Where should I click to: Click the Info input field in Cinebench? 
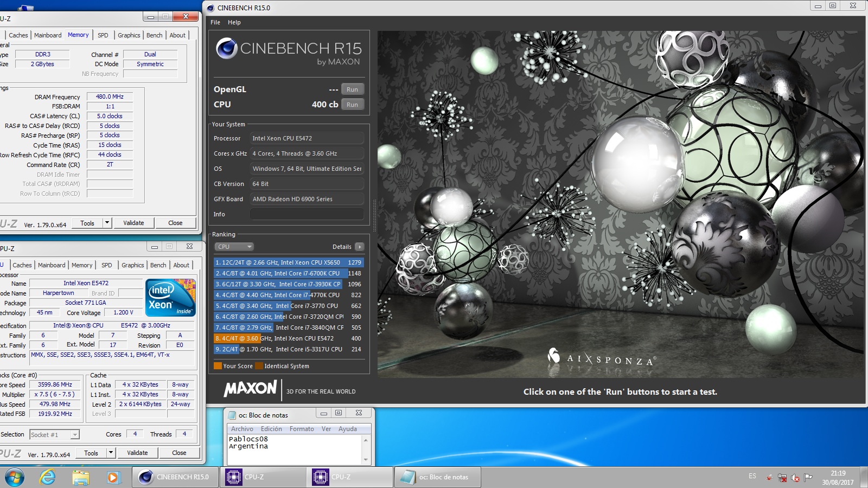click(x=307, y=214)
